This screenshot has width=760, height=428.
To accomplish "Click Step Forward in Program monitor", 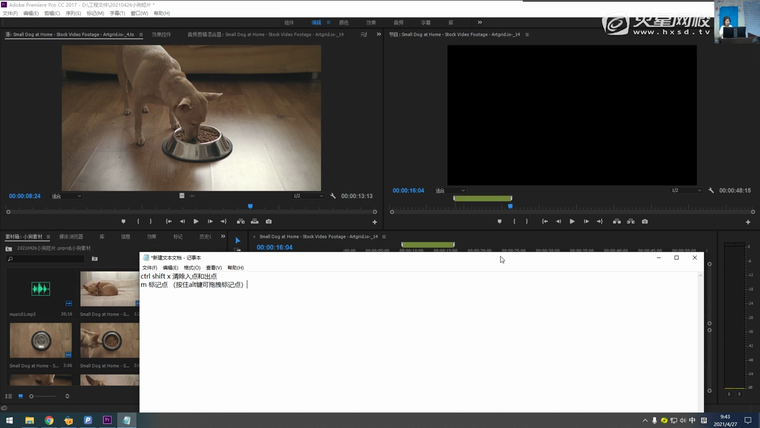I will [586, 221].
